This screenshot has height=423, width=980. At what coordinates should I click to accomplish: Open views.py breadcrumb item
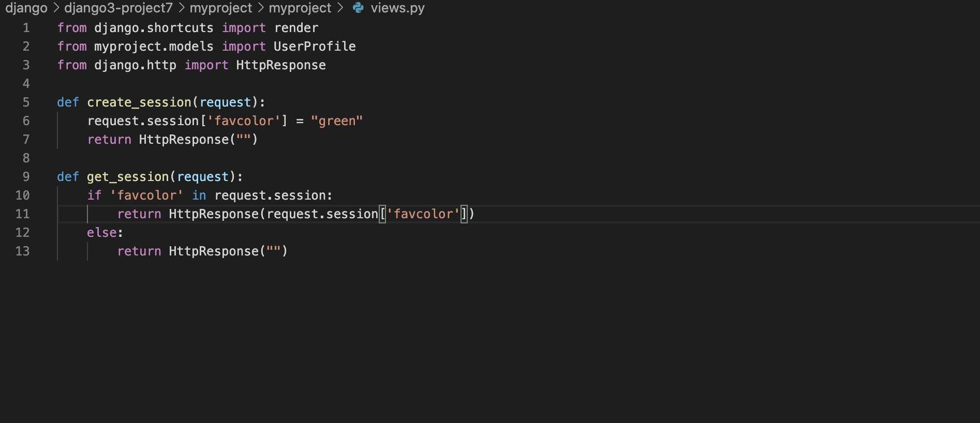tap(397, 8)
